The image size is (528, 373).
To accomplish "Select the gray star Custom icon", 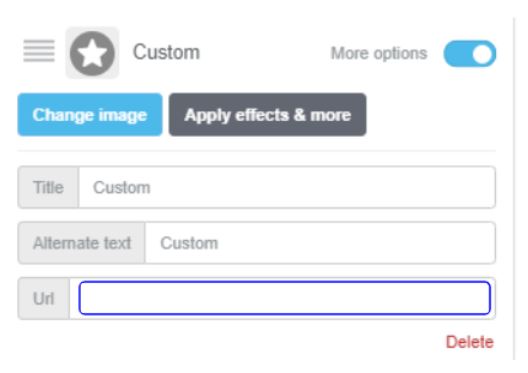I will 92,53.
